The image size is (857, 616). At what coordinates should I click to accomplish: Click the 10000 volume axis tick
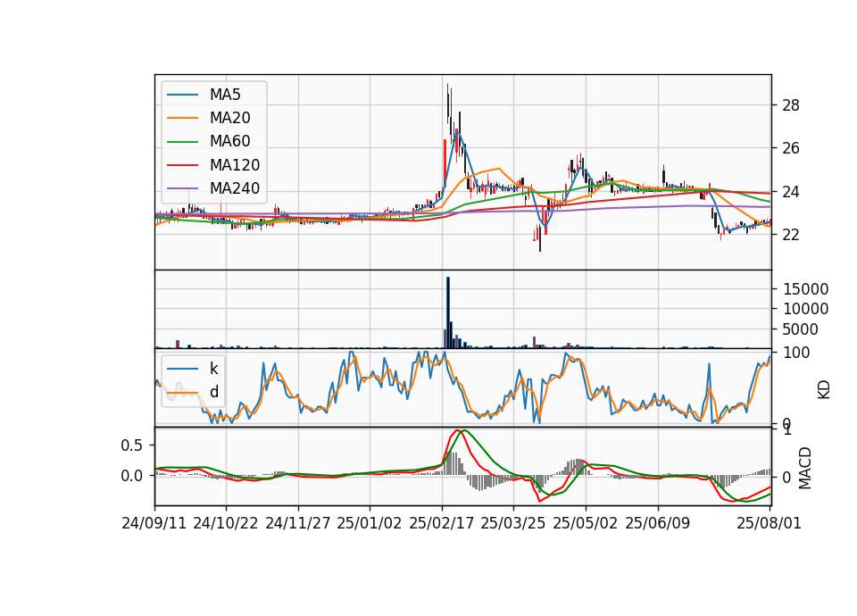[x=805, y=310]
